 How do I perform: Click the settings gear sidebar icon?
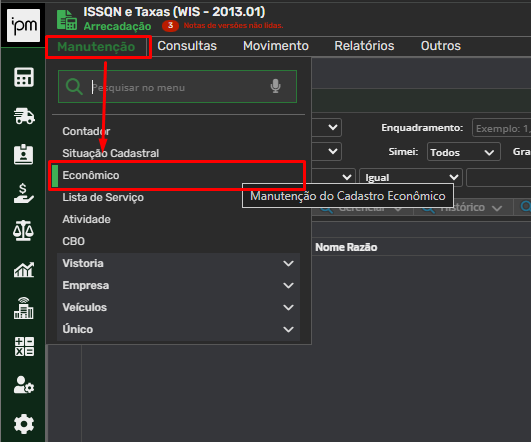click(x=24, y=424)
